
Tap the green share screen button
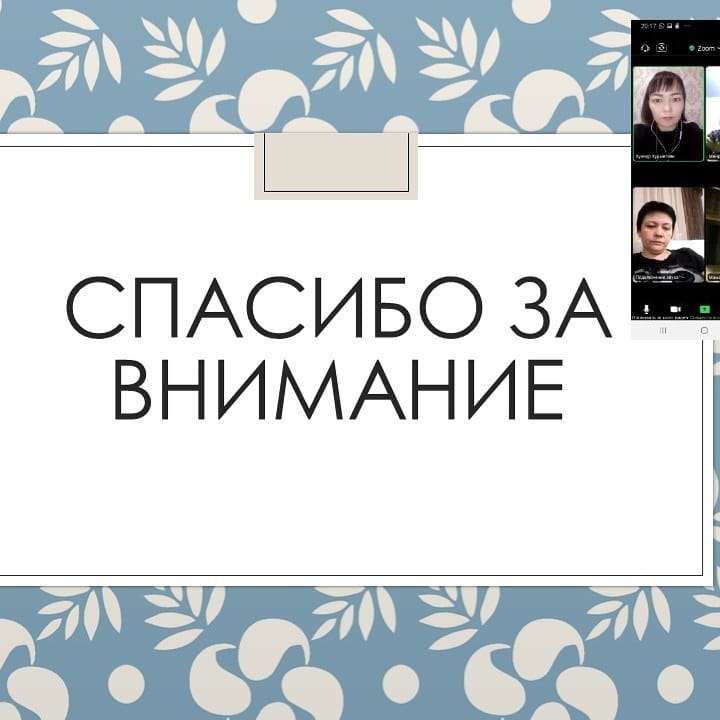(704, 309)
